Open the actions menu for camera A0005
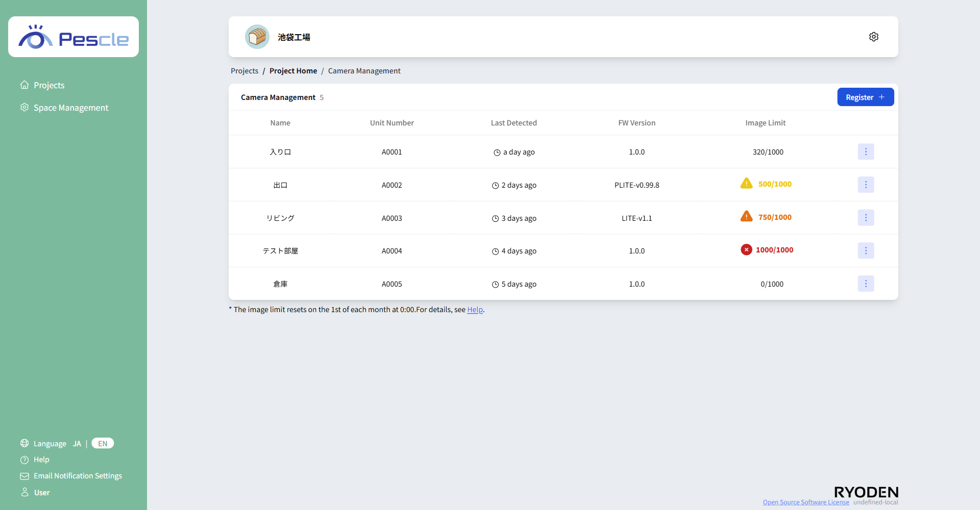Screen dimensions: 980x510 point(865,284)
